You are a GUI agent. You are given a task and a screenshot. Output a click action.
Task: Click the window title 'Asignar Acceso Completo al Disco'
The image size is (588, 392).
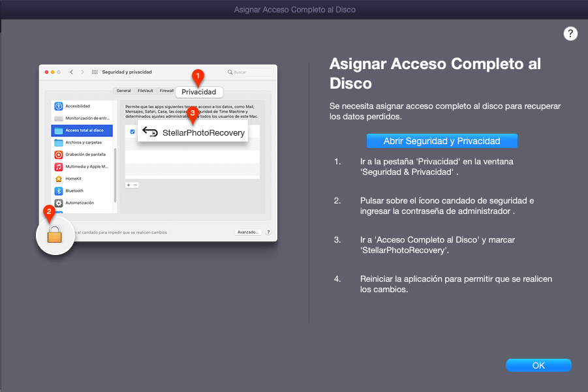click(295, 10)
